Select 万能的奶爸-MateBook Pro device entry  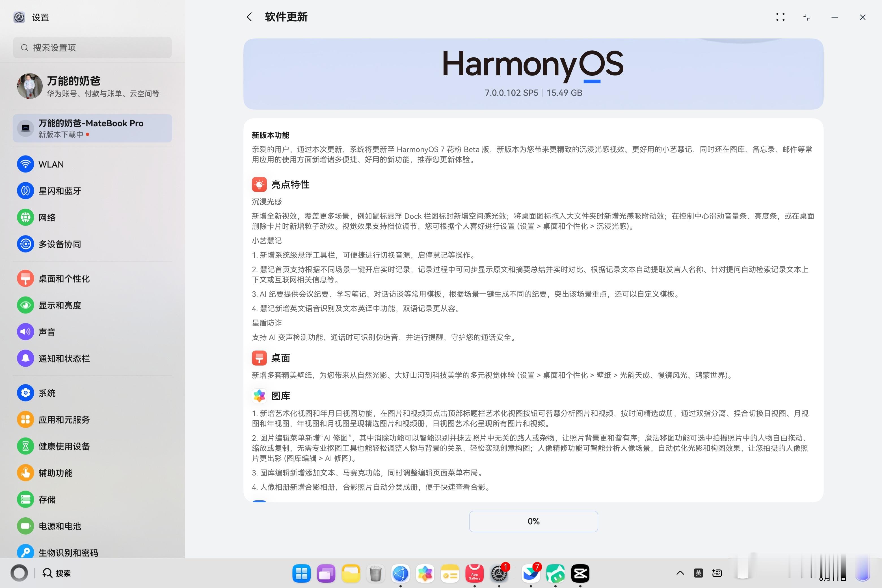[92, 128]
